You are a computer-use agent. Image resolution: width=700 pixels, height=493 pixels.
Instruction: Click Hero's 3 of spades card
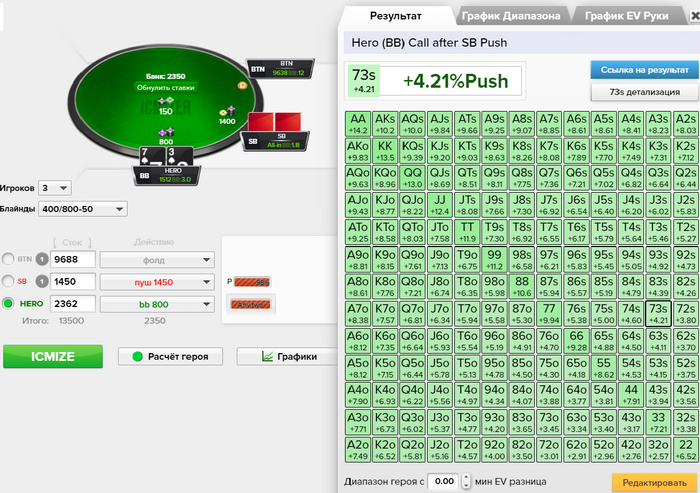[x=179, y=156]
